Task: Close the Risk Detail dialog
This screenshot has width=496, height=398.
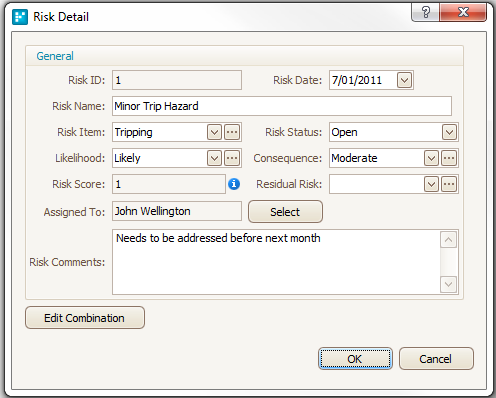Action: [463, 12]
